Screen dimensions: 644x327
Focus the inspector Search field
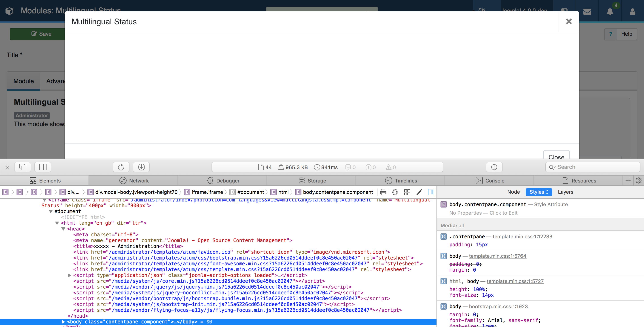[x=593, y=167]
